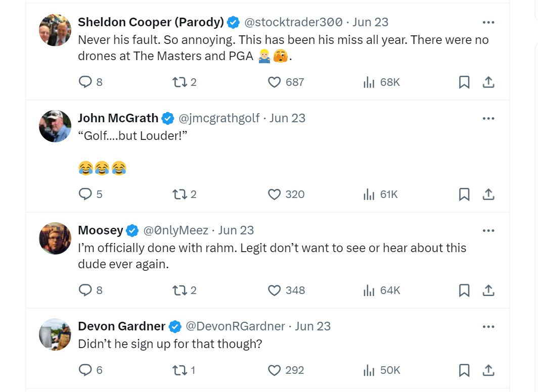Open the Jun 23 timestamp on Moosey's tweet
538x392 pixels.
236,230
